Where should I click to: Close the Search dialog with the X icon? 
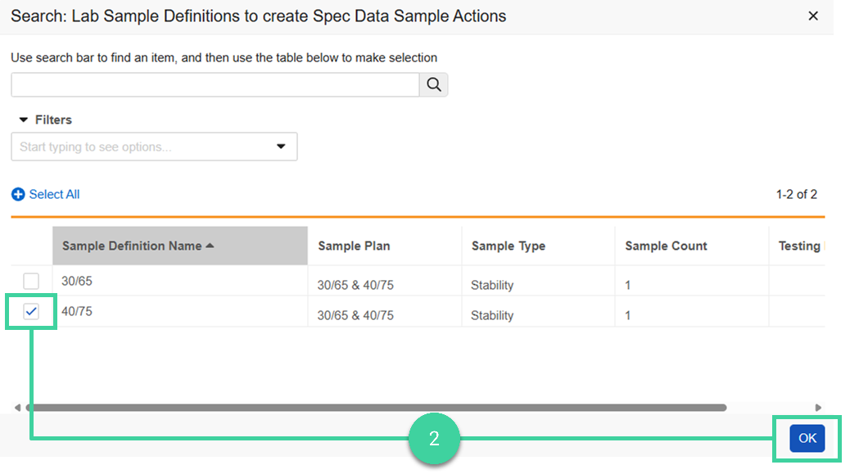[813, 16]
